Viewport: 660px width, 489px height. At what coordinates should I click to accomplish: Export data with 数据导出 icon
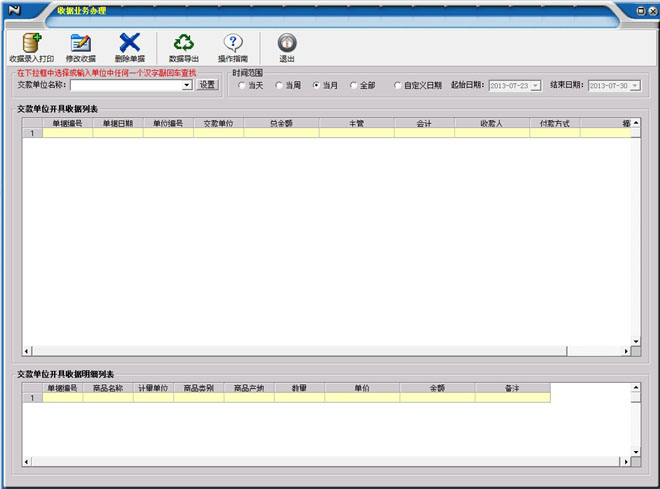click(184, 43)
